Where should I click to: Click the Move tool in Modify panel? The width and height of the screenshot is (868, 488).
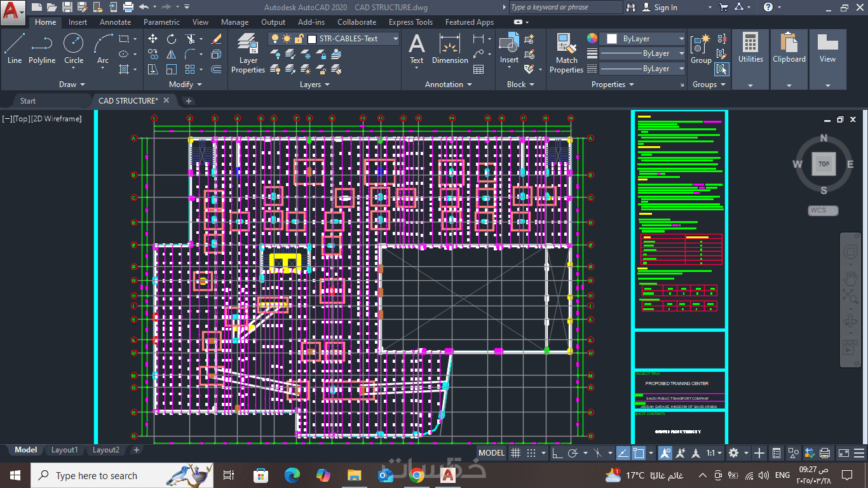153,39
